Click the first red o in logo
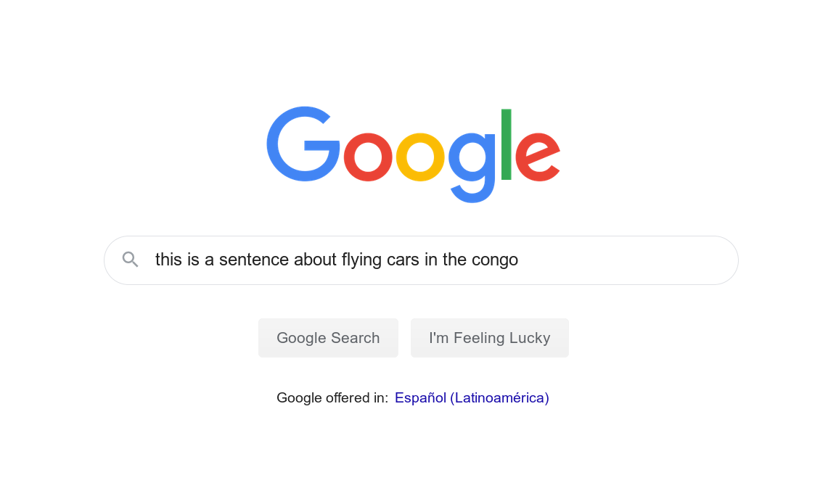 (x=368, y=157)
